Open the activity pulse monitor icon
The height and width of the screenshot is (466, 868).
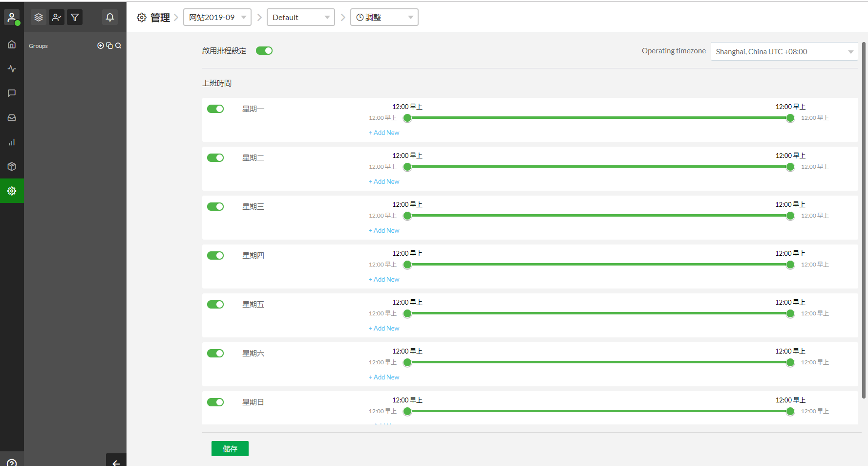point(12,69)
